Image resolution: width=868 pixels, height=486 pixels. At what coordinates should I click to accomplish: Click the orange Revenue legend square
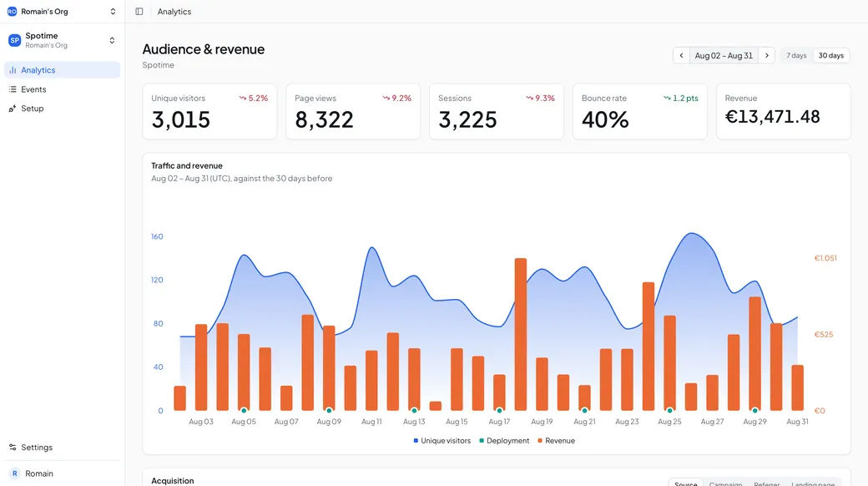click(540, 441)
